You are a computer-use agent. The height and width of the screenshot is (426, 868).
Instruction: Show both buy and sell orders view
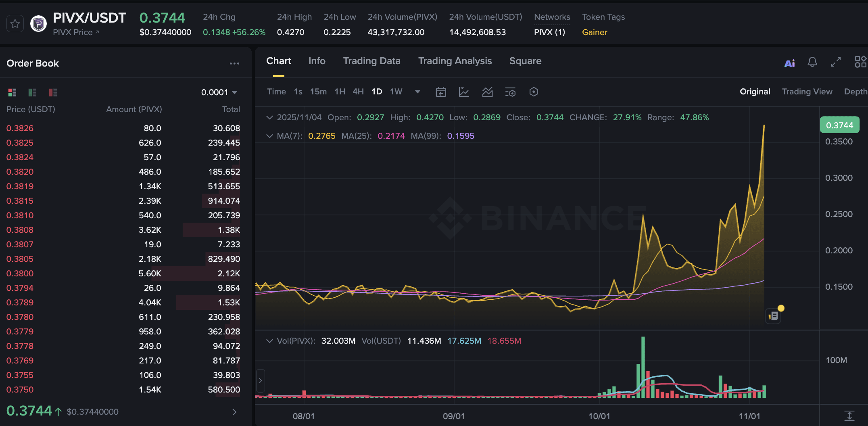pyautogui.click(x=13, y=92)
